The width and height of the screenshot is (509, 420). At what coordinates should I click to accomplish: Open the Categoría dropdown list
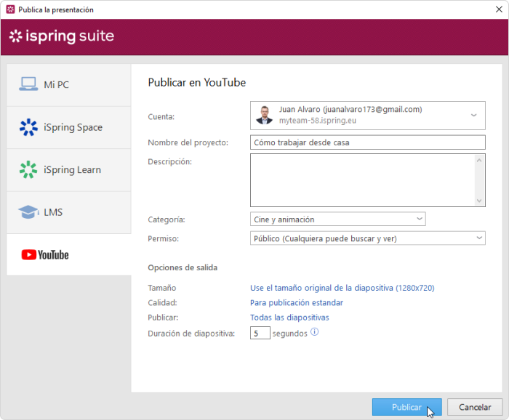pos(420,219)
